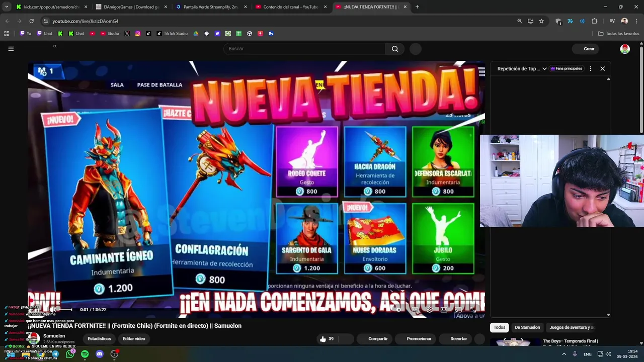Viewport: 644px width, 362px height.
Task: Open Spotify from the taskbar
Action: coord(85,354)
